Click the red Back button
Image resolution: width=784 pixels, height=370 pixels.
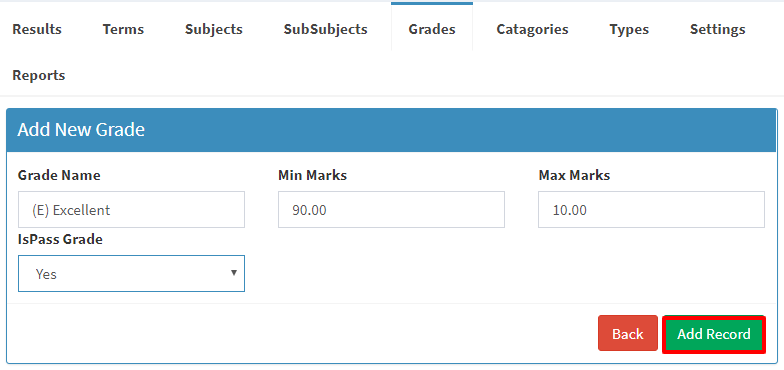(x=628, y=334)
